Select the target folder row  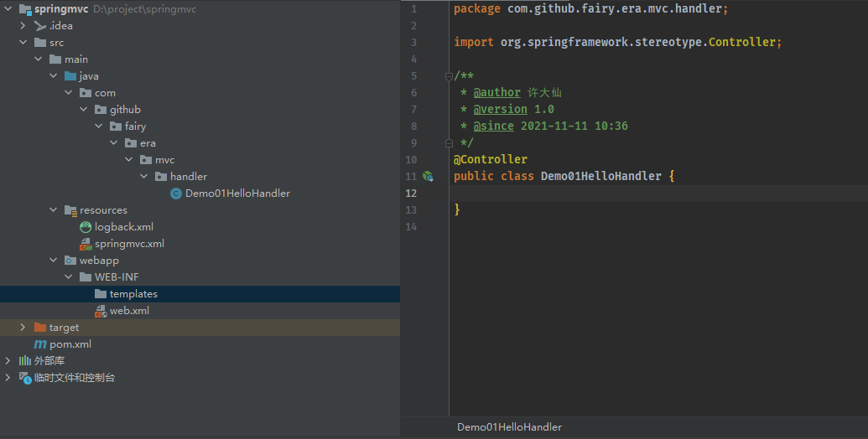click(x=200, y=328)
